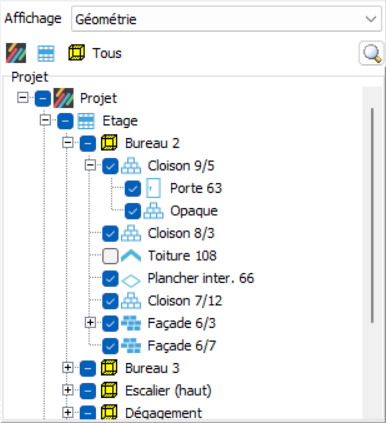Click the Porte 63 door icon
This screenshot has height=423, width=386.
153,188
